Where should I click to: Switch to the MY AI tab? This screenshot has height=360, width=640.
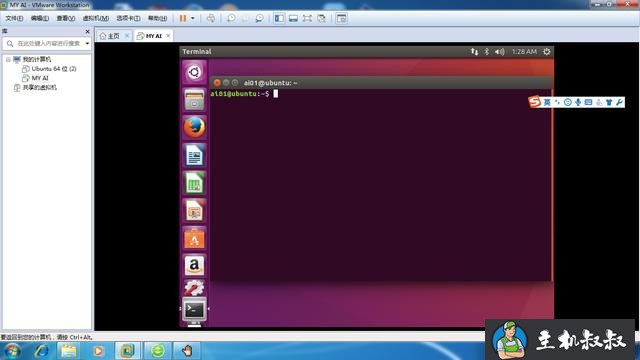150,36
